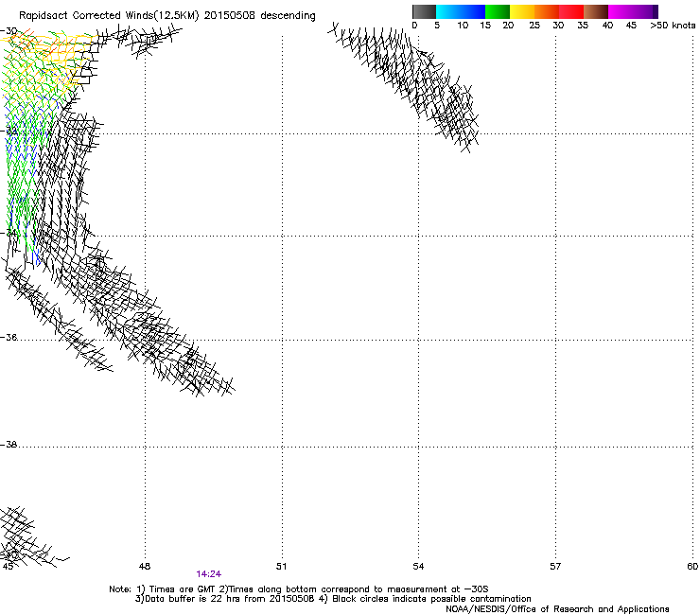Click the longitude label '60'

692,567
